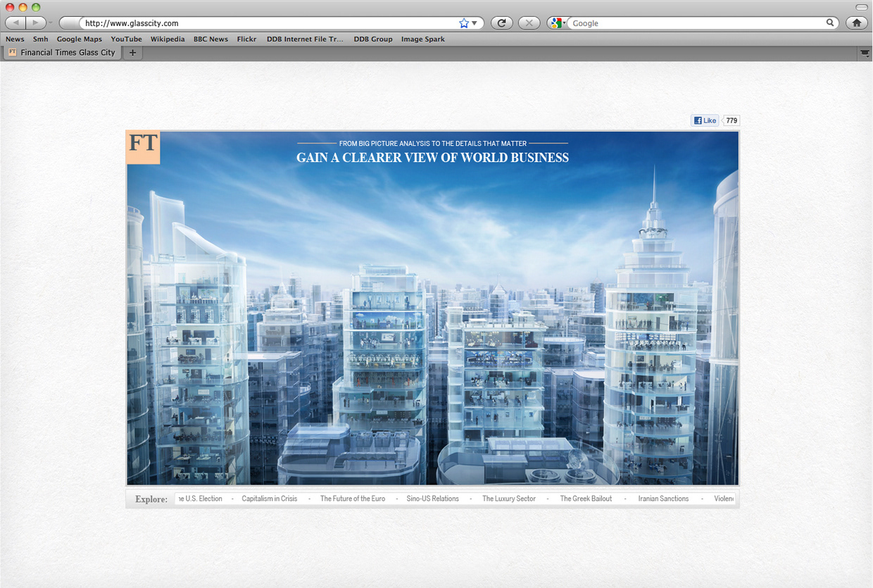Open a new tab with plus button
Screen dimensions: 873x588
(x=132, y=53)
